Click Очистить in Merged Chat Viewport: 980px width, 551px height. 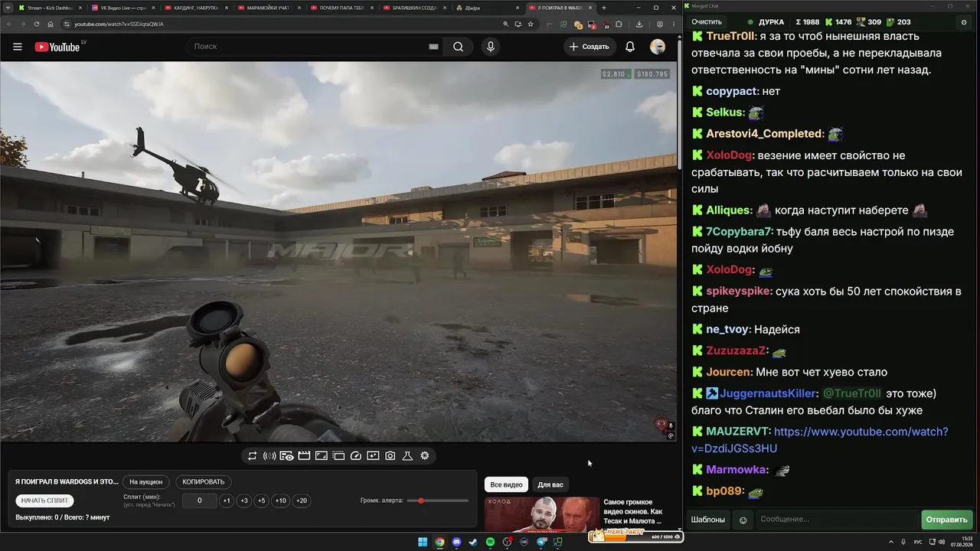coord(707,22)
